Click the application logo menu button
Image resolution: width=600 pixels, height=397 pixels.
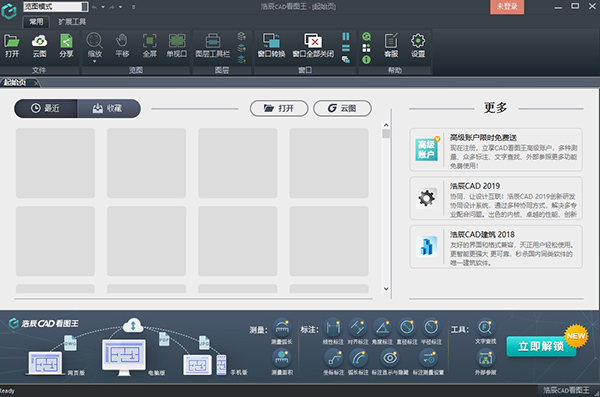tap(9, 11)
